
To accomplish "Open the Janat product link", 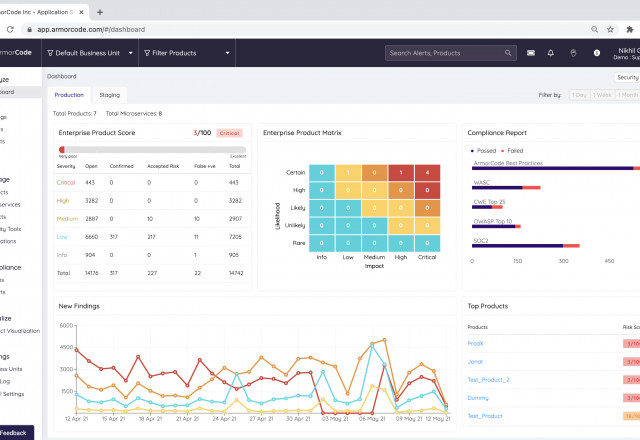I will click(x=475, y=362).
